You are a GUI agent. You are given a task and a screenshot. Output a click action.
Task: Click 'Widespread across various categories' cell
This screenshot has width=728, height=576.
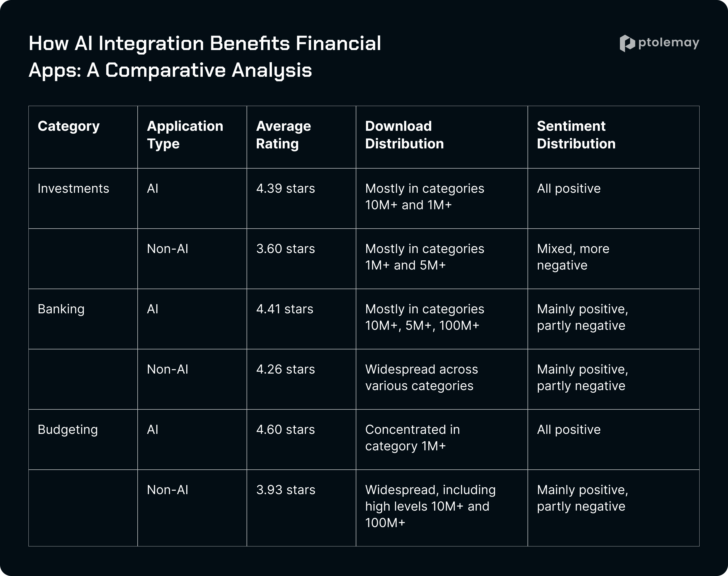point(442,379)
